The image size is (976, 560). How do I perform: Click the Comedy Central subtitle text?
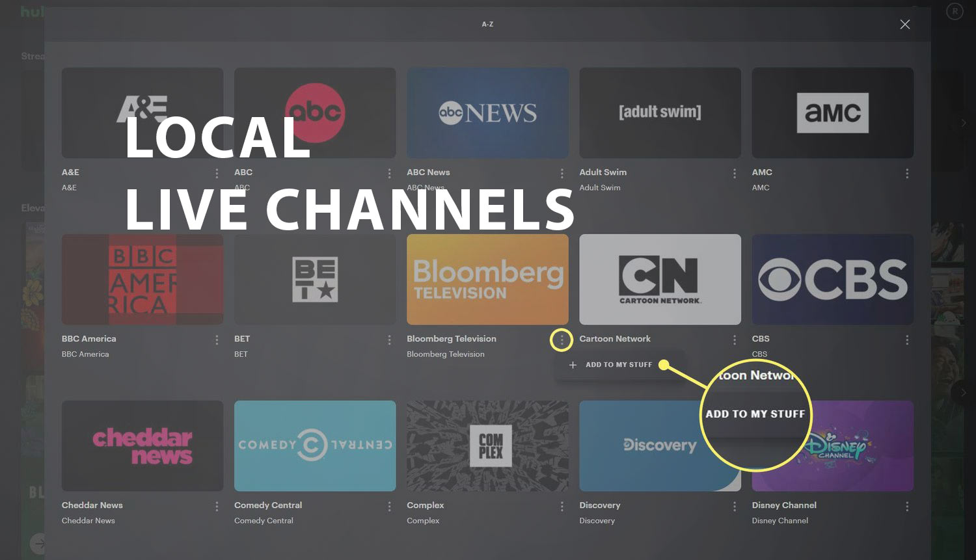tap(264, 521)
